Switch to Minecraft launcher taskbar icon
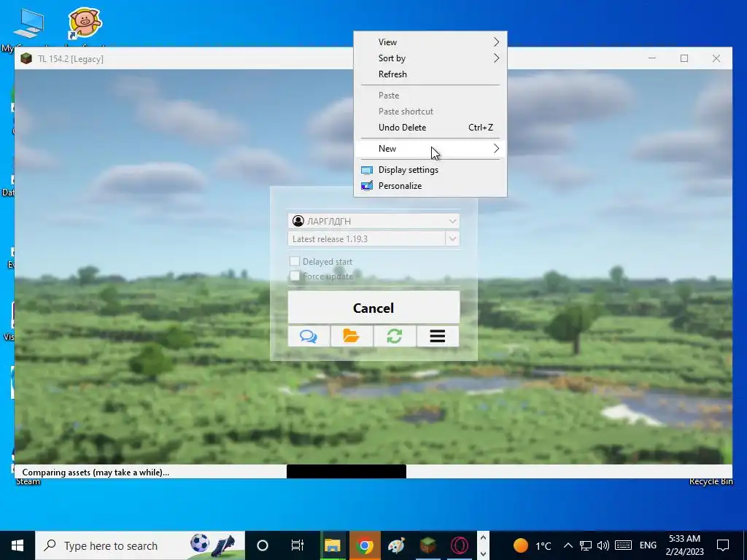Screen dimensions: 747x560 coord(427,545)
